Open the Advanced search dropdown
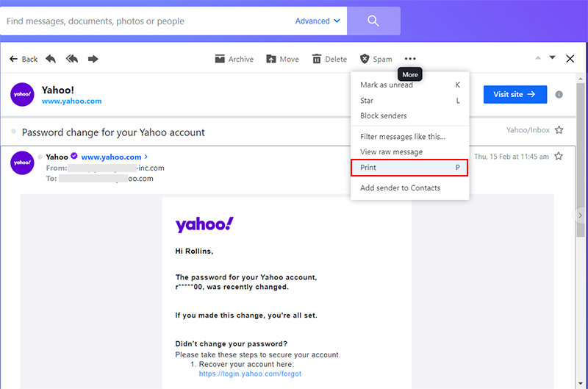This screenshot has height=389, width=588. (x=318, y=21)
